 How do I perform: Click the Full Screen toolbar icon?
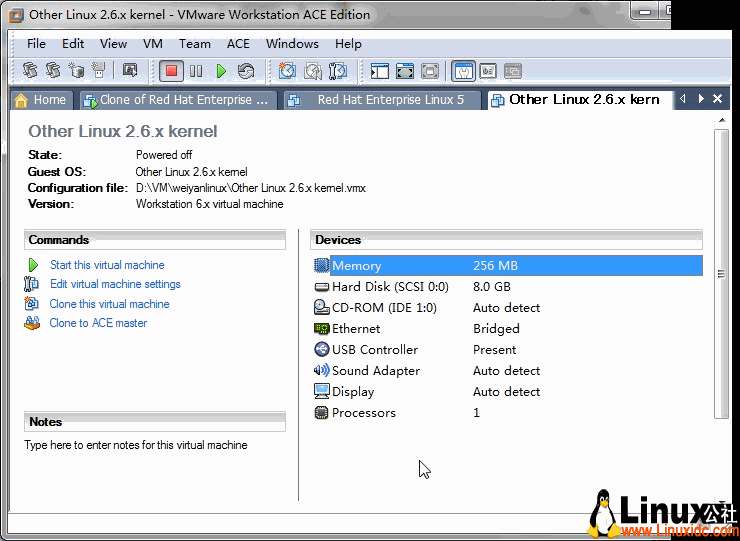tap(405, 71)
